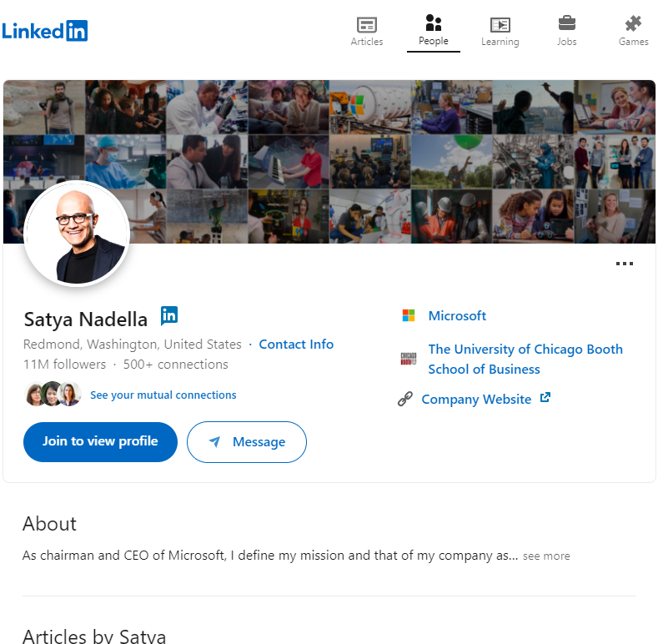Switch to the People tab label
Image resolution: width=658 pixels, height=644 pixels.
(x=434, y=41)
